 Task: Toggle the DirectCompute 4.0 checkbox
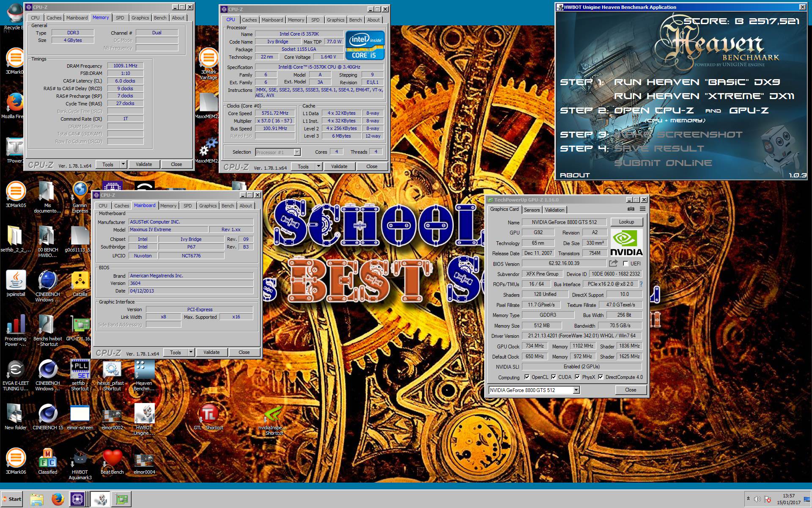(601, 377)
